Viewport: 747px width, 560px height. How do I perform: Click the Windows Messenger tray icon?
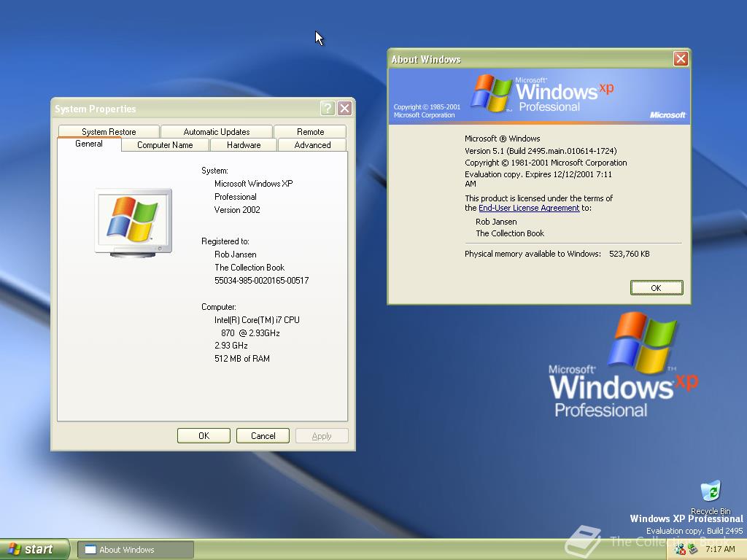point(680,550)
